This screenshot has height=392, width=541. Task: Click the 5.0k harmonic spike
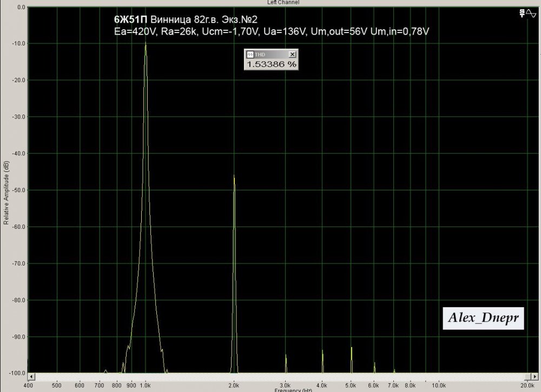(x=351, y=349)
